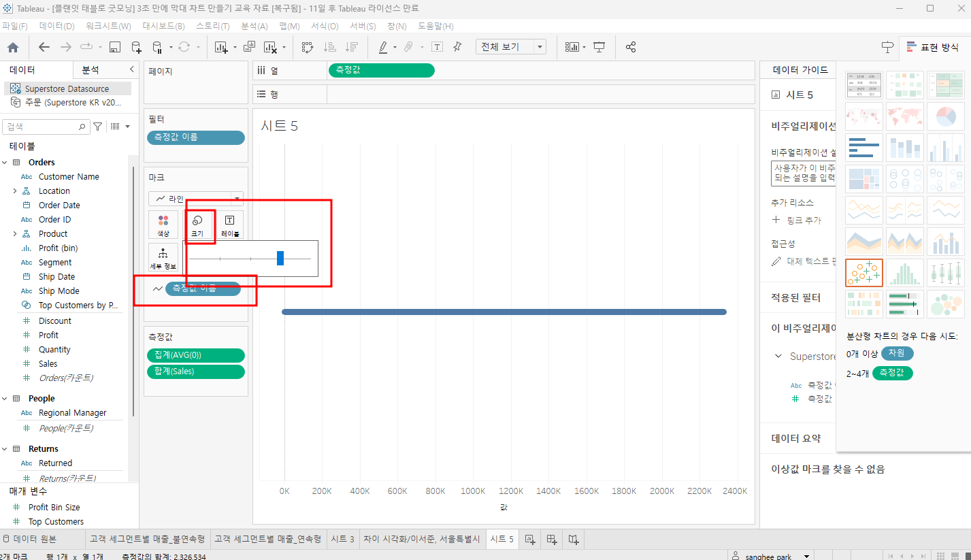Open the 시트 3 sheet tab

pos(342,539)
